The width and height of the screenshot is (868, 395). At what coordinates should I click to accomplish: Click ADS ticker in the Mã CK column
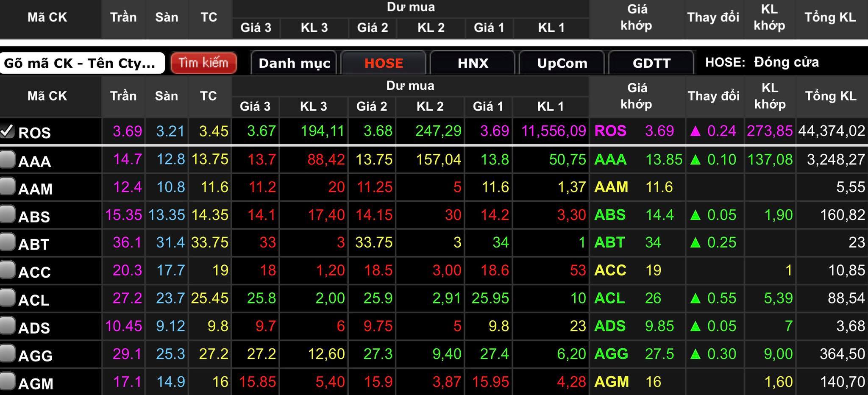[34, 328]
